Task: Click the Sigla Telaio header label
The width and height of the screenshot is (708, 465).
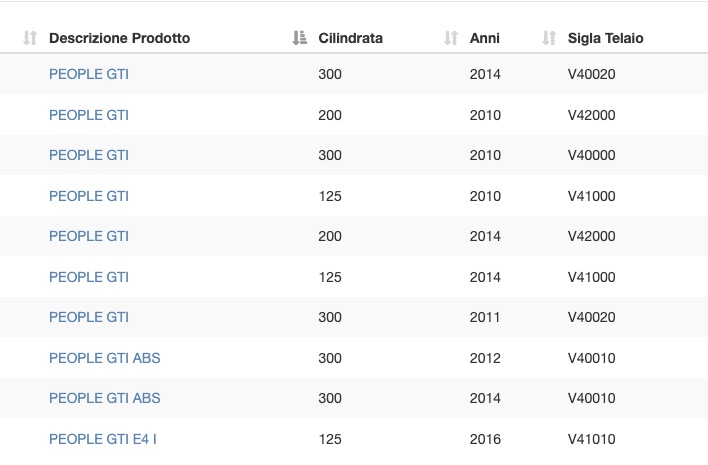Action: click(606, 38)
